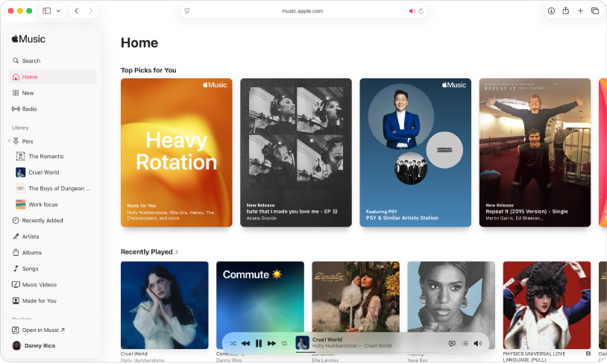The height and width of the screenshot is (364, 607).
Task: Click the Made for You icon
Action: coord(16,301)
